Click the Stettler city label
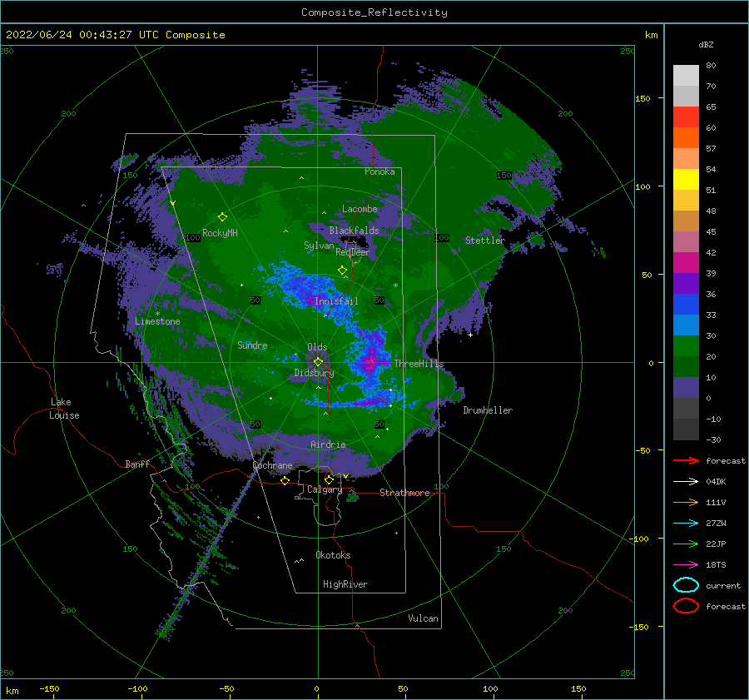Screen dimensions: 749x700 (x=485, y=241)
